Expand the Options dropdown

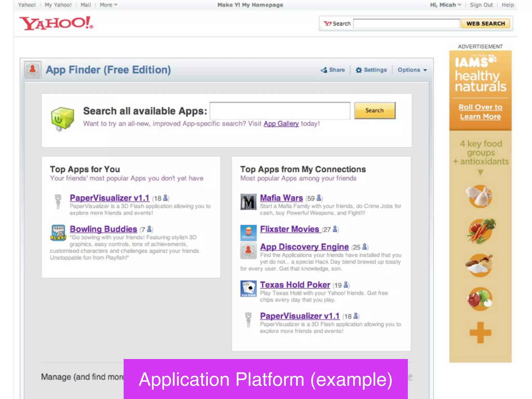click(412, 70)
